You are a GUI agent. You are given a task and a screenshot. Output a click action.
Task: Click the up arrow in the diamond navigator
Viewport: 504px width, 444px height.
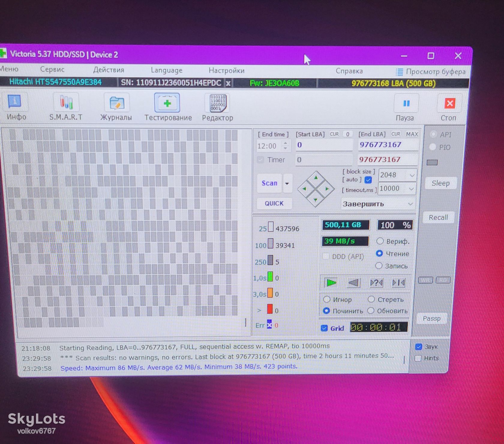(x=316, y=178)
